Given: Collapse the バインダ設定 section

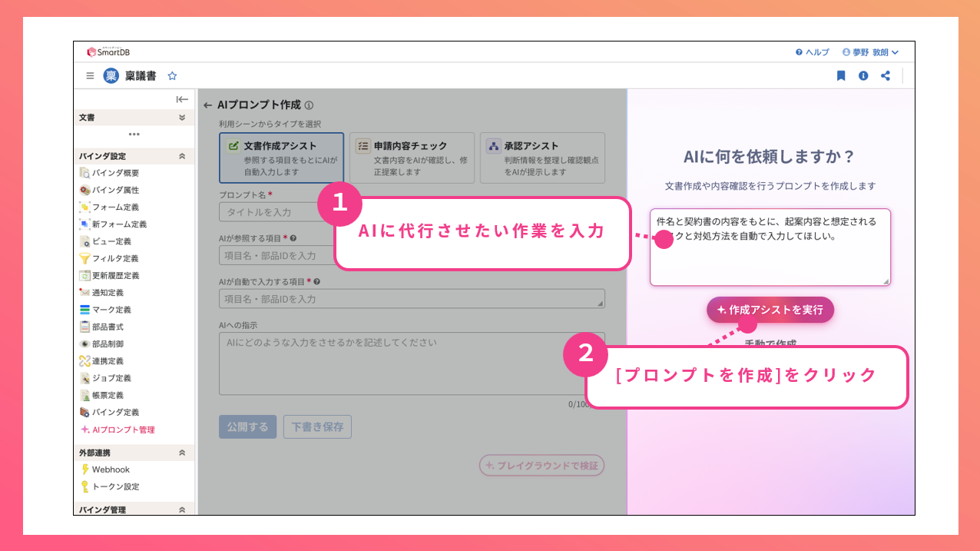Looking at the screenshot, I should 182,156.
